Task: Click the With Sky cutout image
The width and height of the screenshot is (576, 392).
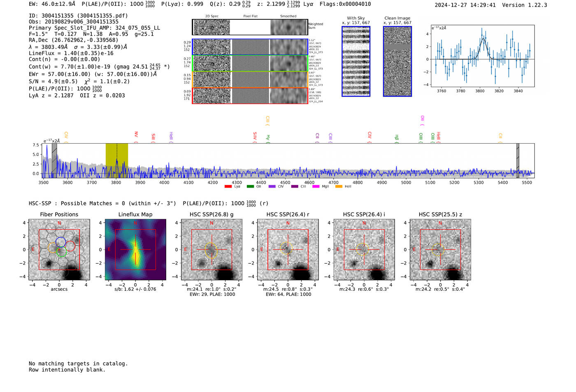Action: pos(356,61)
